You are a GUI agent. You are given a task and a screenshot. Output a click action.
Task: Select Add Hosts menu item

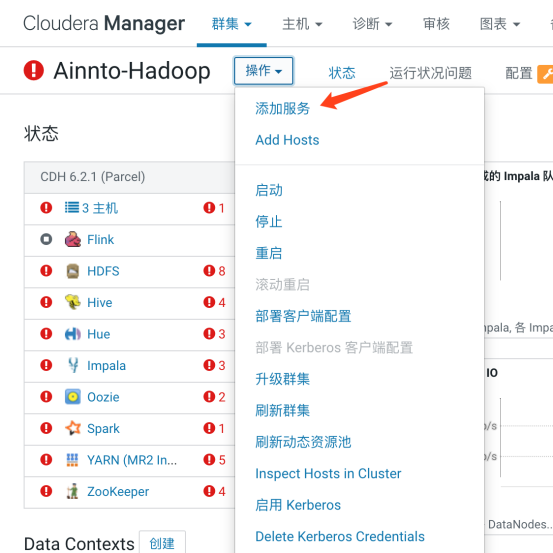click(x=287, y=140)
